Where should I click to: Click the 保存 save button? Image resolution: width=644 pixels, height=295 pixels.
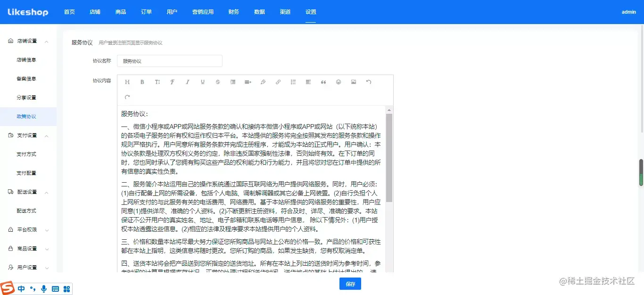[350, 284]
